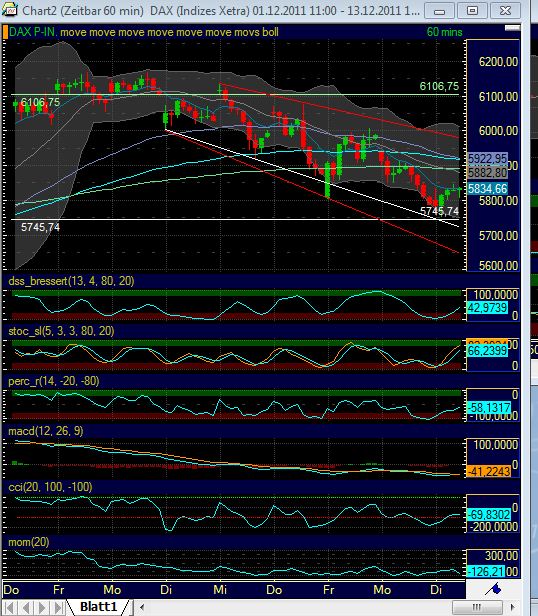This screenshot has width=538, height=616.
Task: Click the 6100,00 price axis label
Action: [x=498, y=96]
